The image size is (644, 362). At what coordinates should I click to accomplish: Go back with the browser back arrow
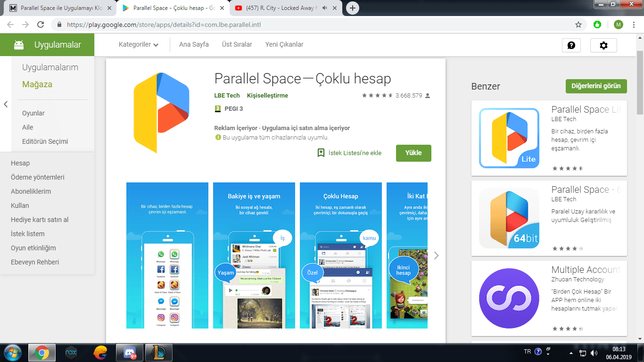pyautogui.click(x=10, y=25)
